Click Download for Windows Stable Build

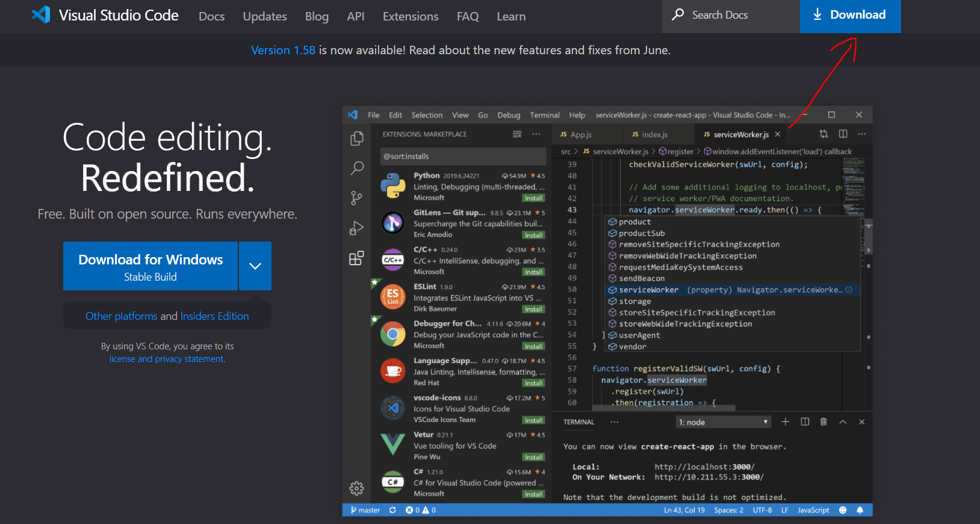tap(150, 266)
